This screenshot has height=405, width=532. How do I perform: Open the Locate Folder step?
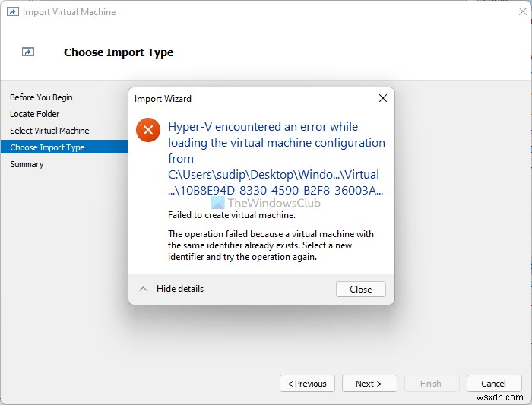pyautogui.click(x=34, y=114)
